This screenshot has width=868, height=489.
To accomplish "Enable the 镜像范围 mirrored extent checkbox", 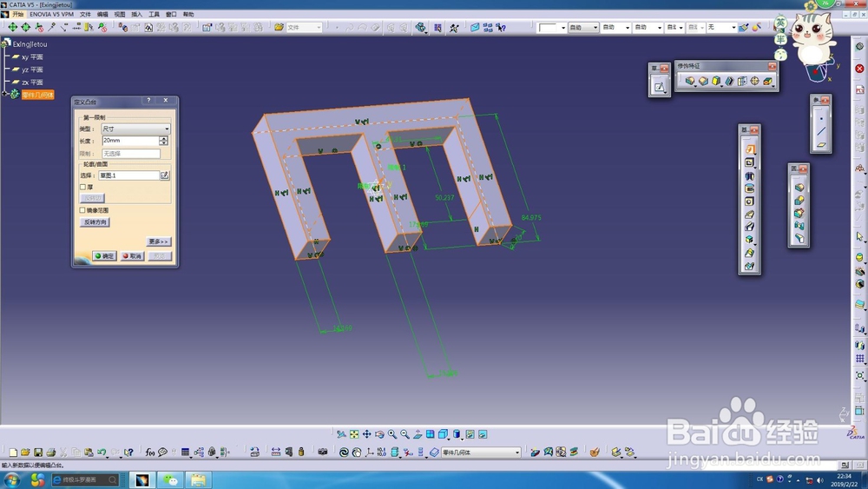I will [x=83, y=210].
